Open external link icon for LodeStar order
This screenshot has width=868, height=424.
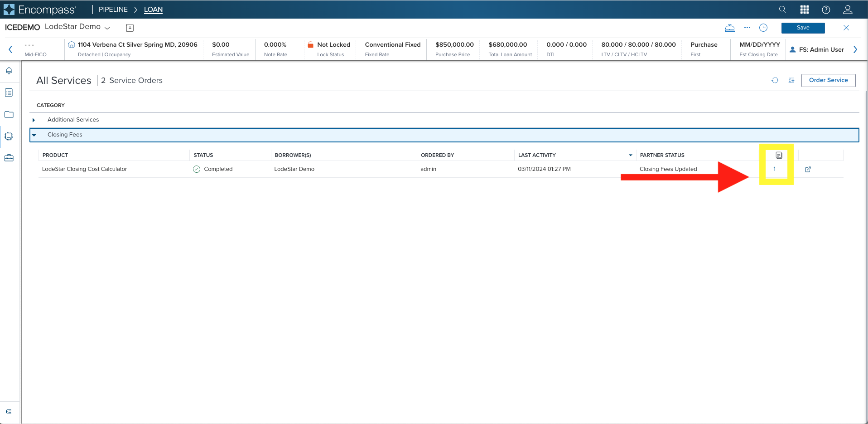808,169
